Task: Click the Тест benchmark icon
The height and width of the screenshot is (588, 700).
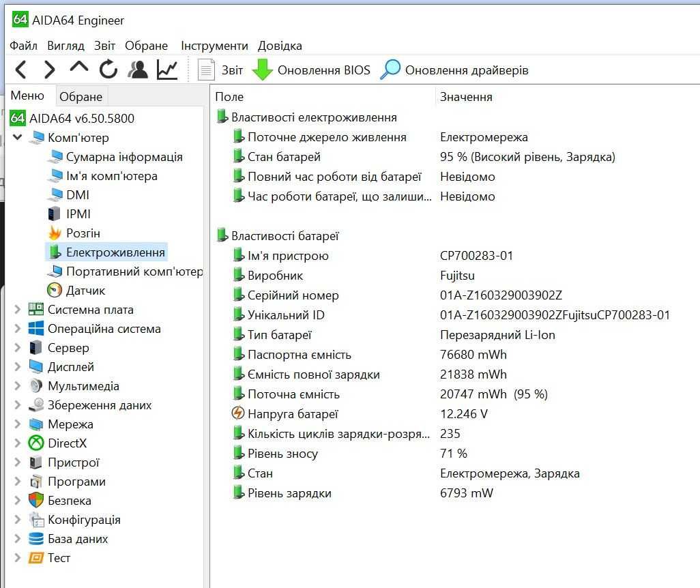Action: point(35,557)
